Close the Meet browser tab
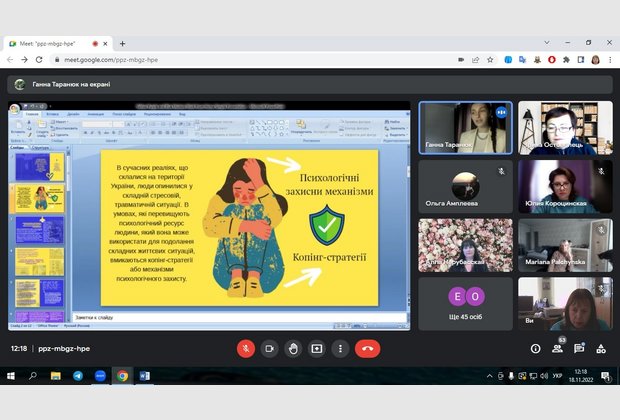 pyautogui.click(x=105, y=44)
